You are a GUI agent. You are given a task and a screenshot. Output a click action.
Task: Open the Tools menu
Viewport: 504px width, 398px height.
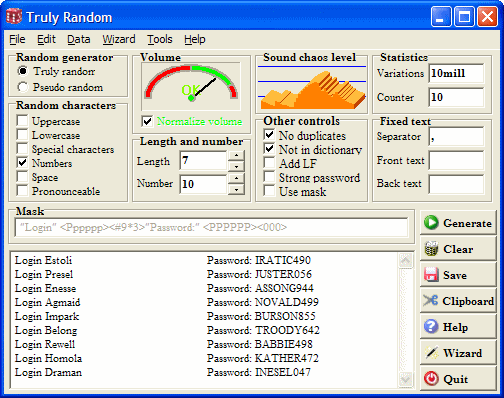(x=160, y=39)
